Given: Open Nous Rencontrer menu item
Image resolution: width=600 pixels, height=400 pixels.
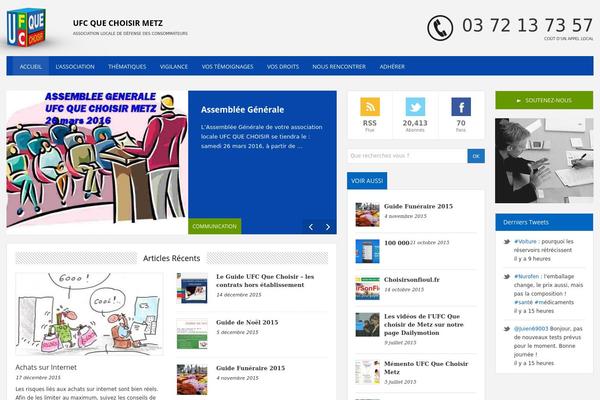Looking at the screenshot, I should pyautogui.click(x=339, y=67).
